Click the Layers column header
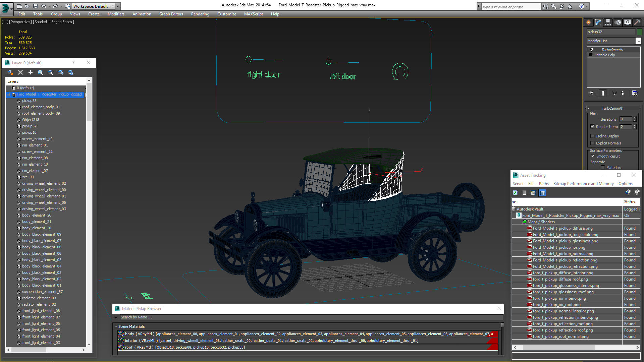The image size is (644, 362). click(x=46, y=81)
